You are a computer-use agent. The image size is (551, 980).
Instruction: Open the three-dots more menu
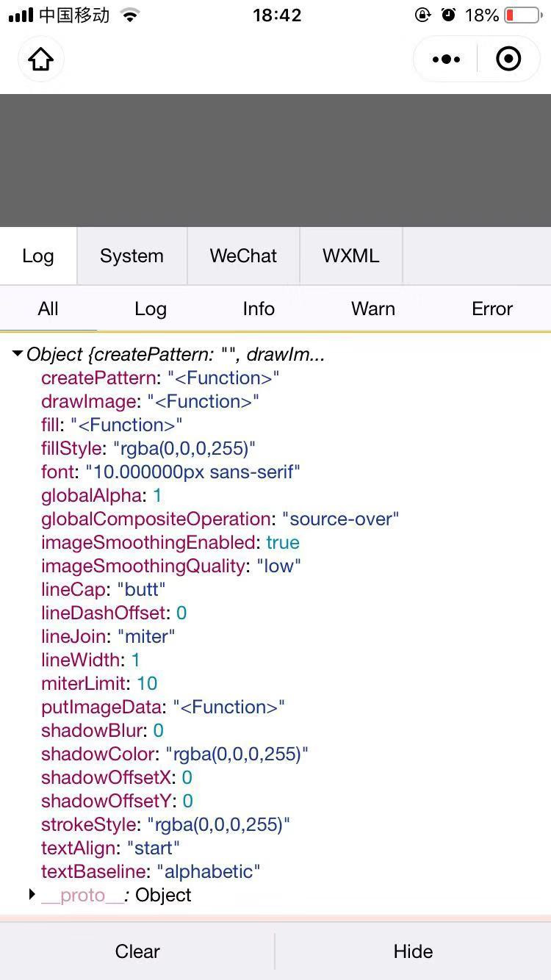447,59
